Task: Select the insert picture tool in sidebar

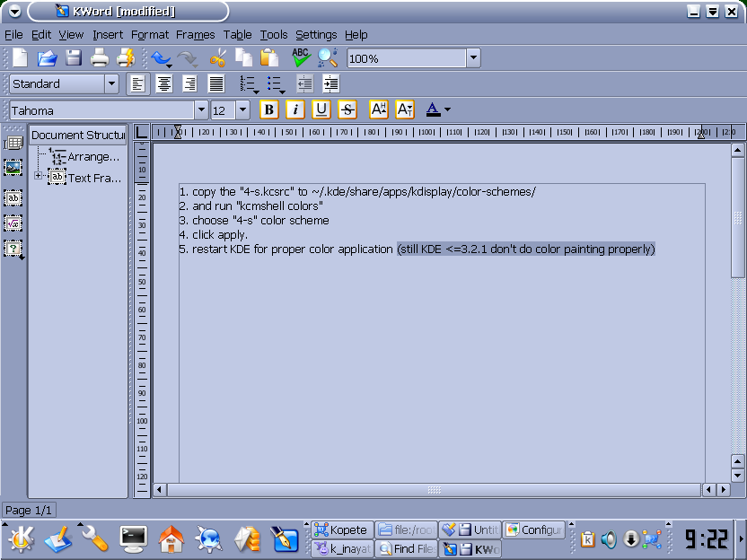Action: click(13, 168)
